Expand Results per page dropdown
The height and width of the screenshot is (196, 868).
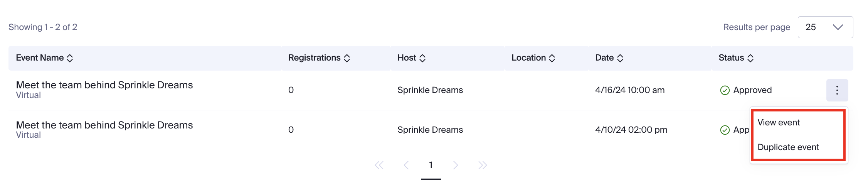click(x=825, y=27)
